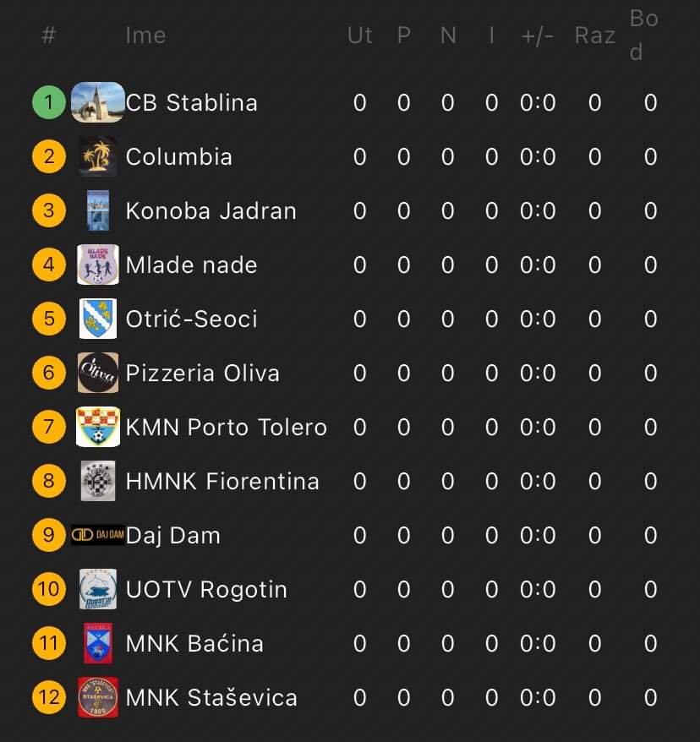Select the KMN Porto Tolero crest
The width and height of the screenshot is (700, 742).
coord(98,427)
